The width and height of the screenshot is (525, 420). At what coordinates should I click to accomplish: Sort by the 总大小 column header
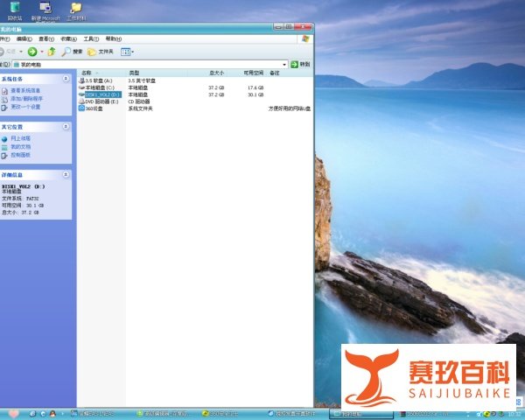(216, 73)
